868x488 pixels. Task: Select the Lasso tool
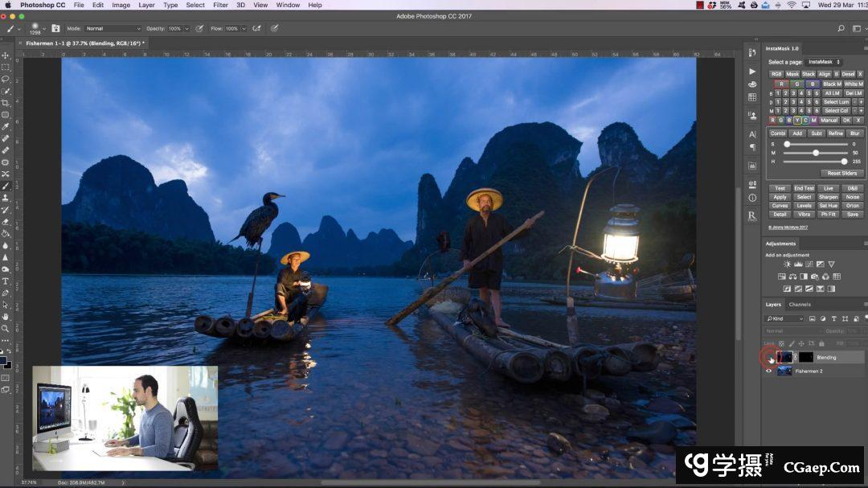6,79
